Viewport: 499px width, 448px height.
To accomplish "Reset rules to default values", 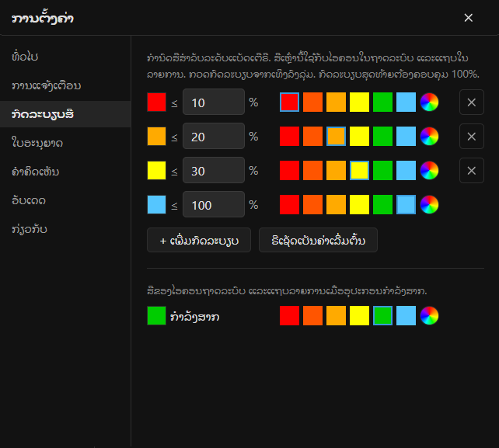I will click(318, 240).
